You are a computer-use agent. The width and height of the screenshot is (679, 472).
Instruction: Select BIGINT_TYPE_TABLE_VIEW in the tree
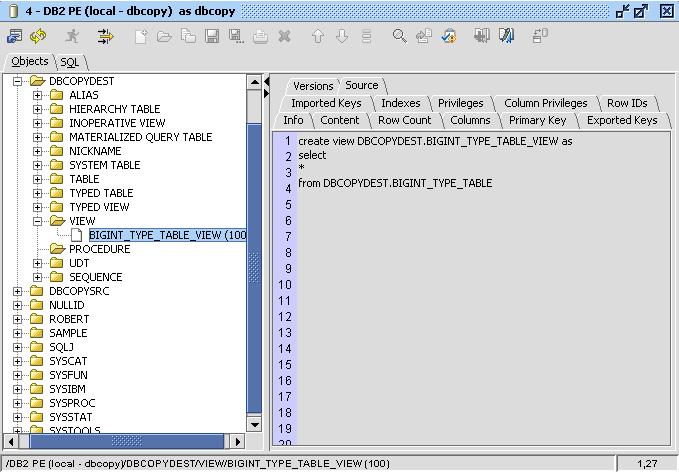[x=168, y=235]
